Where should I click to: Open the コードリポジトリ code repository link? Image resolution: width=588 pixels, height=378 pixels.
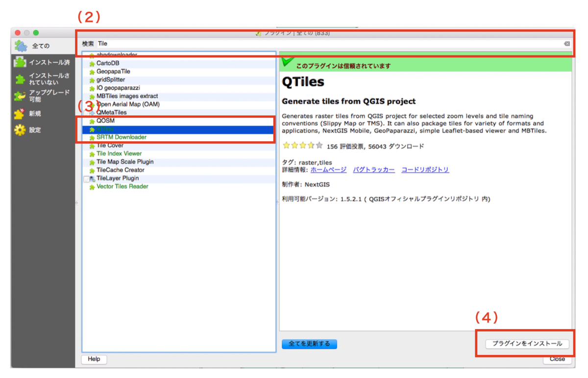click(x=425, y=170)
